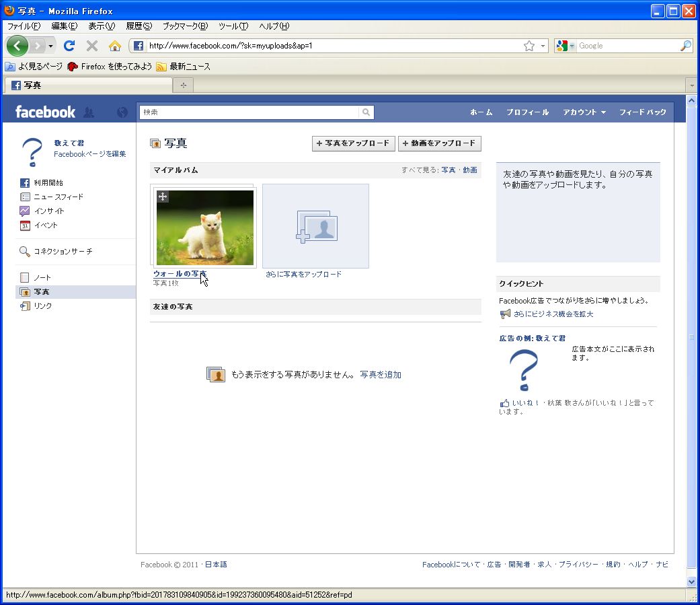Open the よく見るページ bookmark folder
The width and height of the screenshot is (700, 605).
[x=34, y=67]
